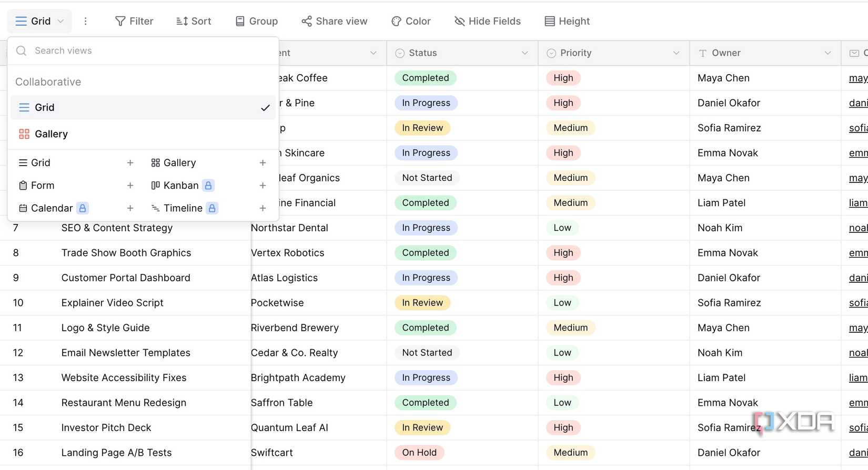Click Liam Patel in Brightpath Academy row
The width and height of the screenshot is (868, 470).
point(722,377)
